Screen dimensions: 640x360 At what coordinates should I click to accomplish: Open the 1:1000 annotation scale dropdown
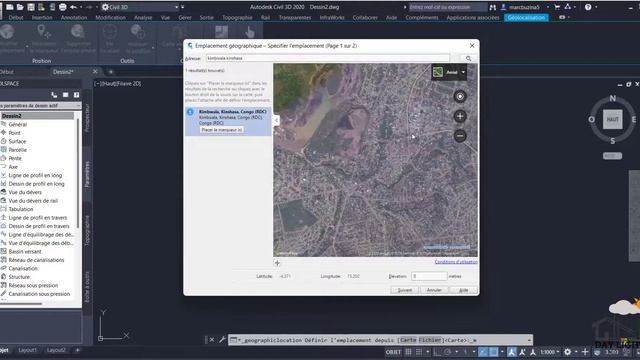550,352
